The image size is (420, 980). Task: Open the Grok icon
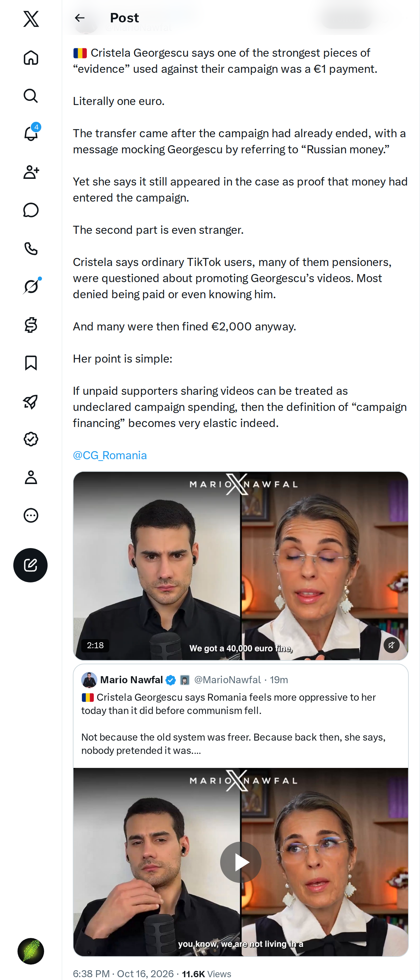coord(31,286)
